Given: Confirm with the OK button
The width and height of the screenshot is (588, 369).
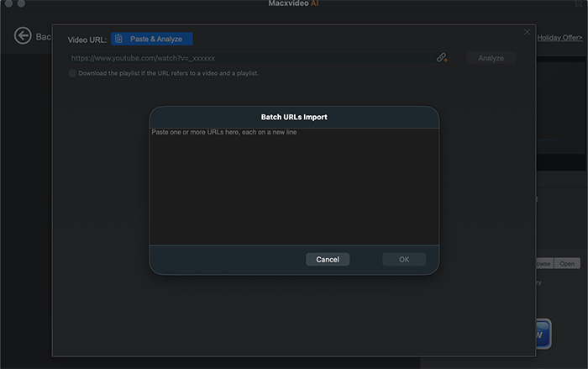Looking at the screenshot, I should [404, 260].
